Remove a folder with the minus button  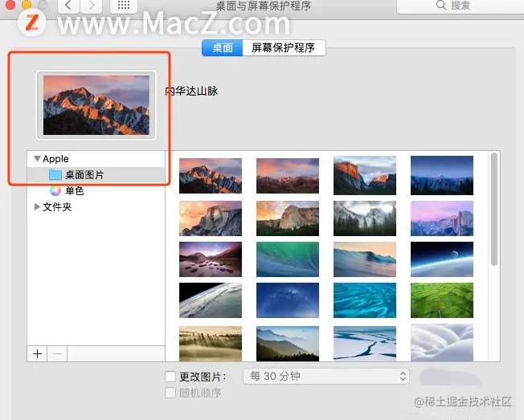[58, 353]
